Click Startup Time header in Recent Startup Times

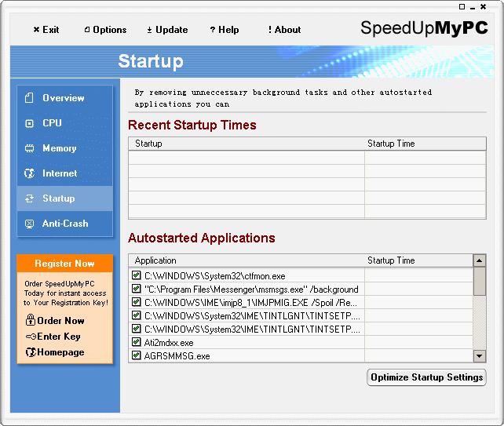tap(425, 144)
